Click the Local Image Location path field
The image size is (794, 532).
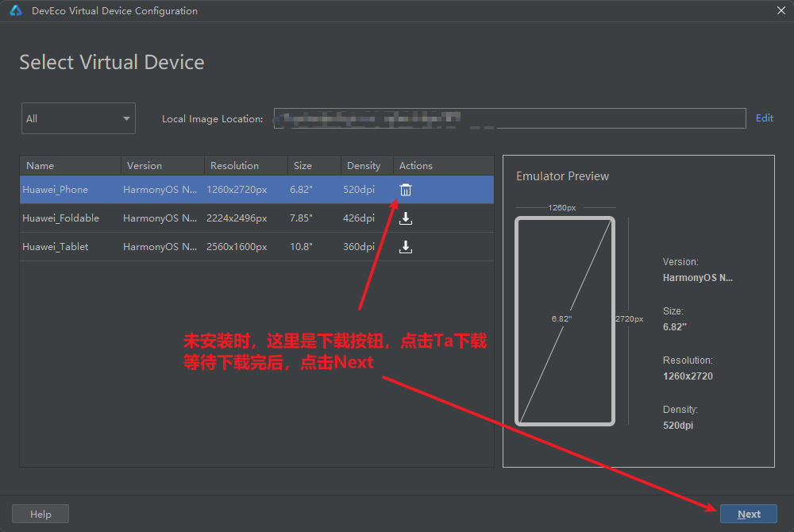click(509, 118)
